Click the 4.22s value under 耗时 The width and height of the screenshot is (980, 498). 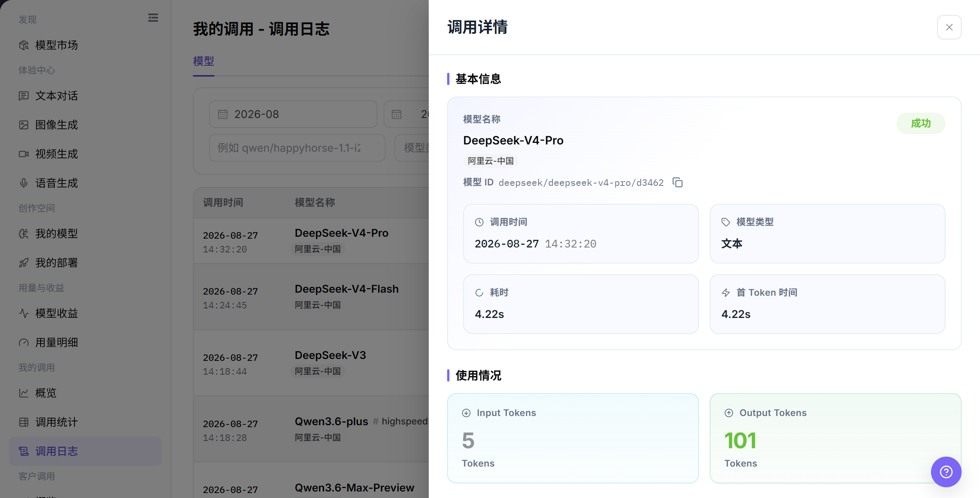click(x=489, y=315)
